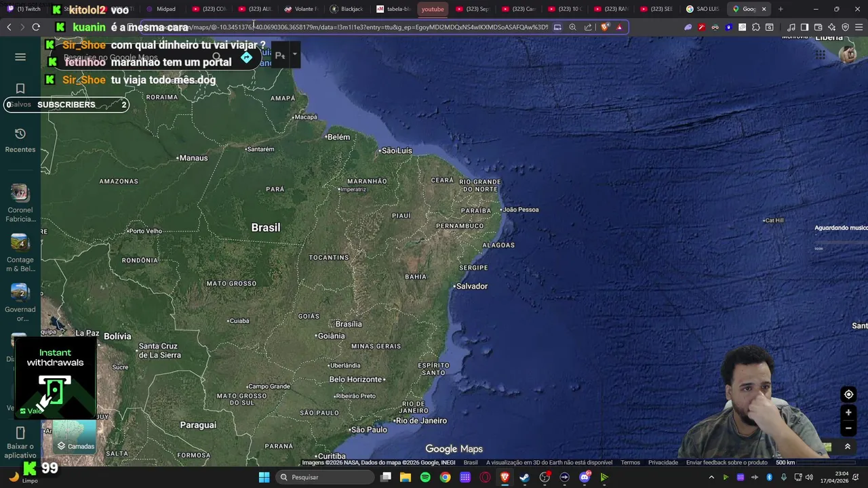Open the Salvos bookmark icon in sidebar
The width and height of the screenshot is (868, 488).
click(x=20, y=89)
